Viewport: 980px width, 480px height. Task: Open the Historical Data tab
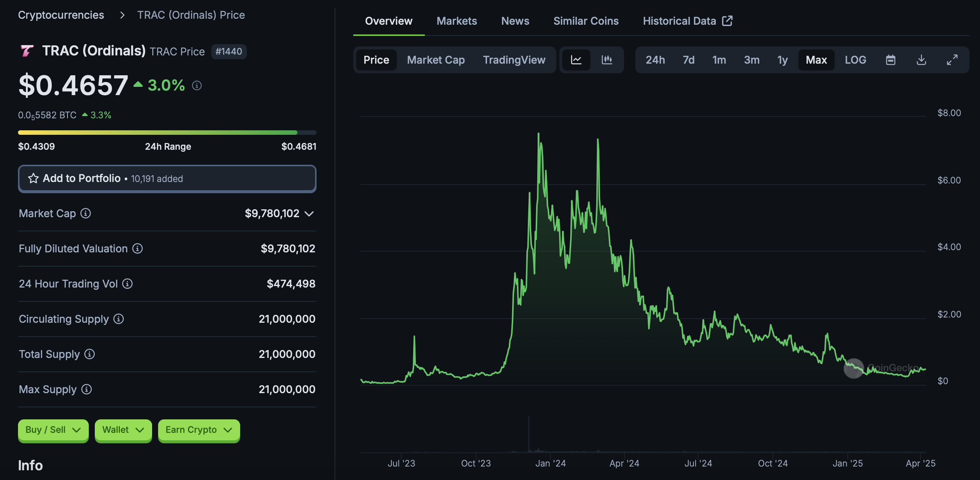[x=687, y=21]
